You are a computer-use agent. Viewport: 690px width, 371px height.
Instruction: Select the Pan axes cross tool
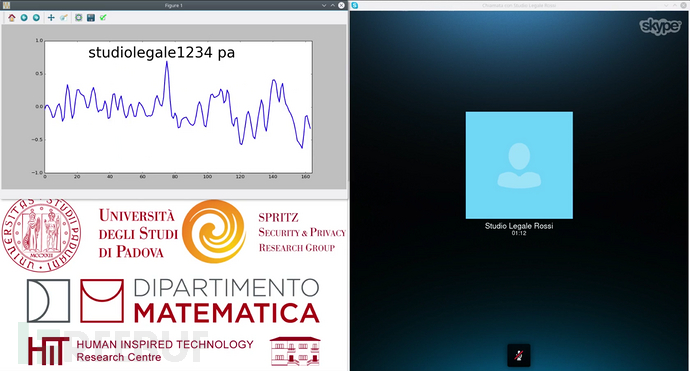51,18
